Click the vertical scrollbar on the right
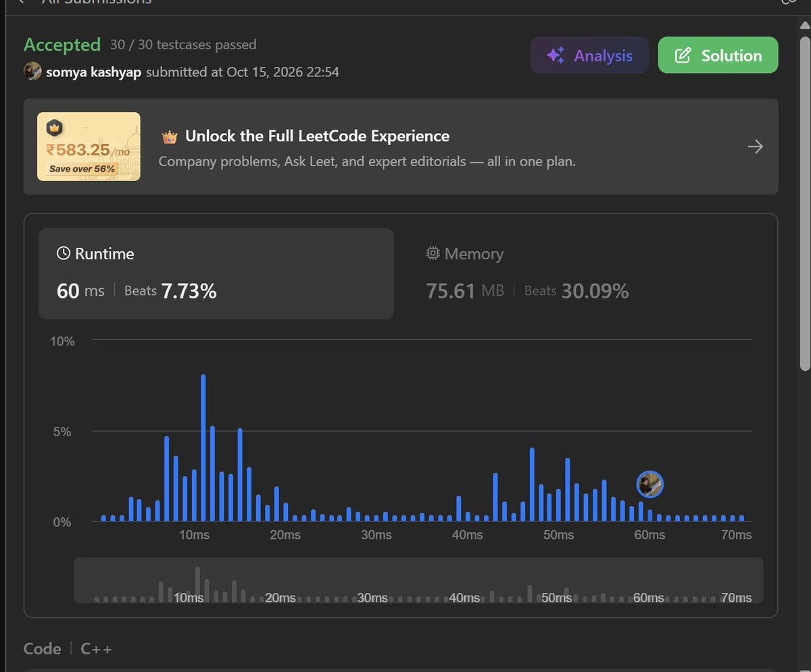Viewport: 811px width, 672px height. tap(804, 203)
